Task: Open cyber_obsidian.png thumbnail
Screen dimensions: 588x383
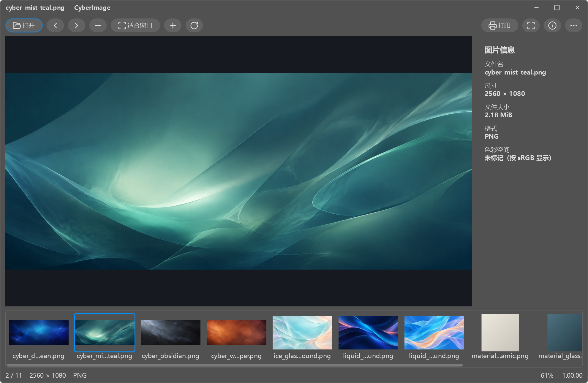Action: click(x=170, y=336)
